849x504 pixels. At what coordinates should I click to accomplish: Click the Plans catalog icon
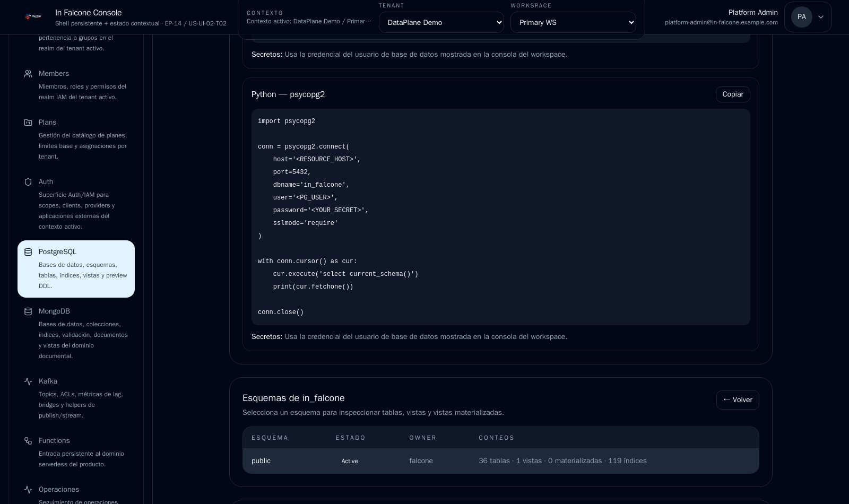28,123
